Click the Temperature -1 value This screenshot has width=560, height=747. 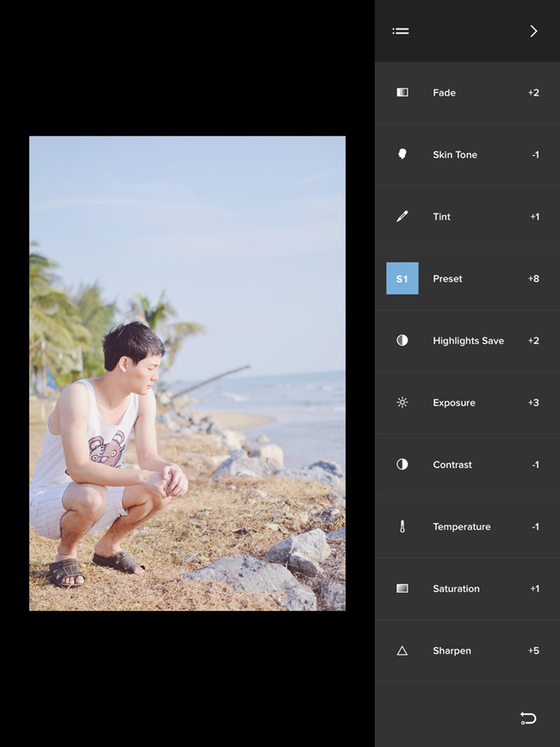(x=536, y=527)
